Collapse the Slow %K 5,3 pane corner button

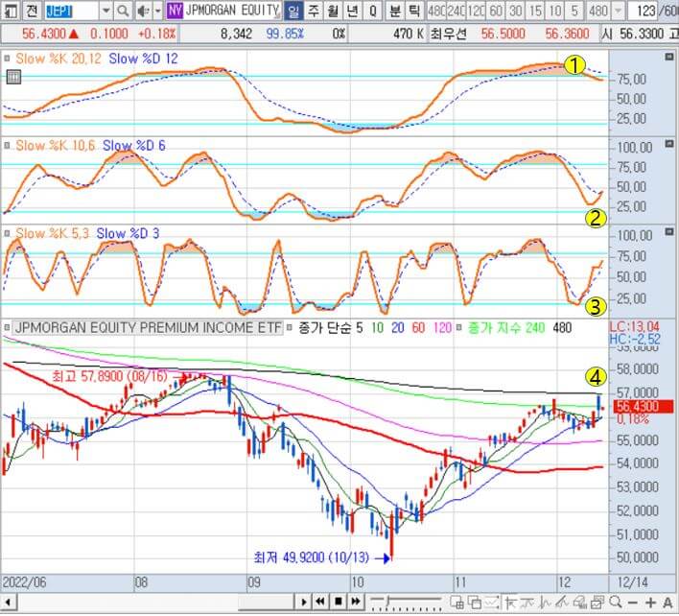click(x=669, y=232)
